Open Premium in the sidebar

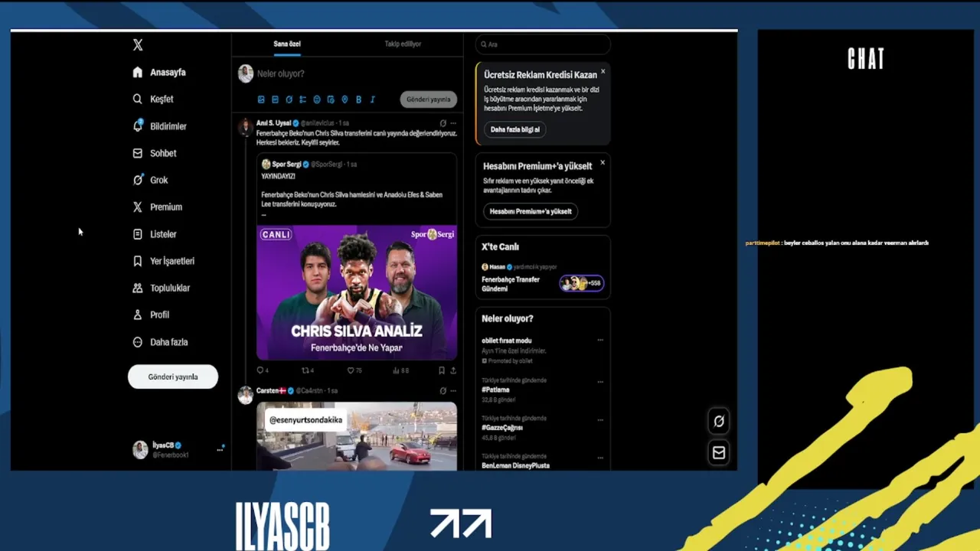pyautogui.click(x=157, y=207)
